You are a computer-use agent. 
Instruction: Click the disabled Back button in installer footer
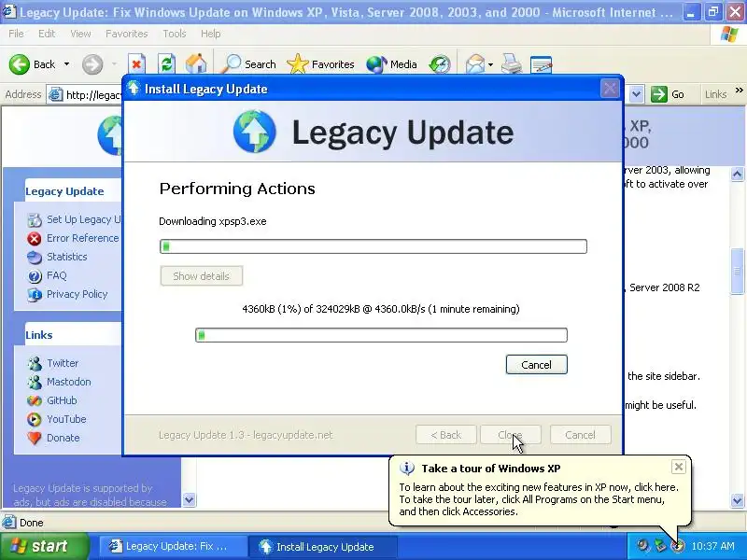click(x=446, y=435)
